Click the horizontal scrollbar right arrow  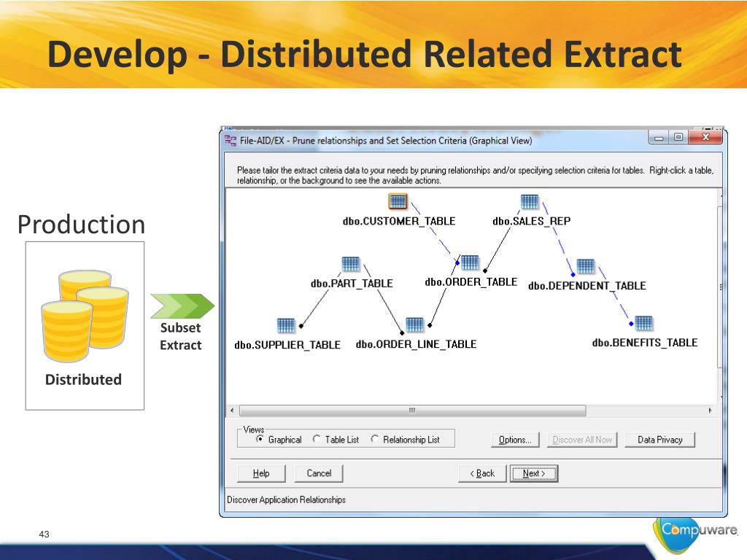710,411
